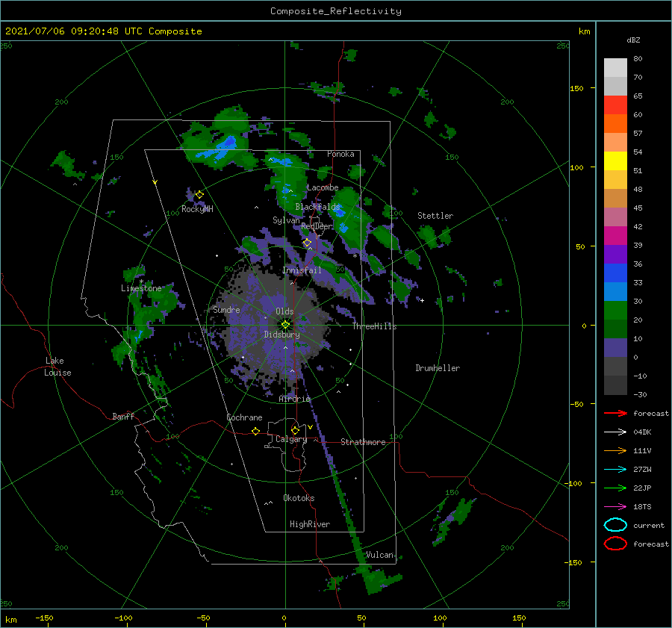The height and width of the screenshot is (628, 672).
Task: Click the Lacombe label
Action: [323, 187]
